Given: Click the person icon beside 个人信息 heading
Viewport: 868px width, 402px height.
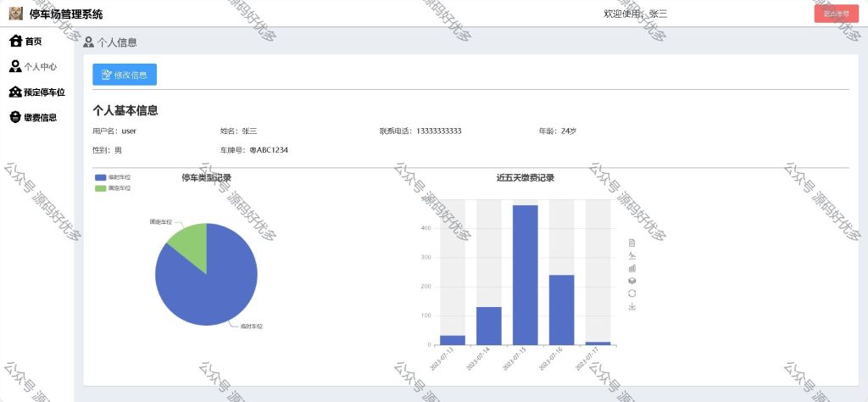Looking at the screenshot, I should tap(88, 42).
